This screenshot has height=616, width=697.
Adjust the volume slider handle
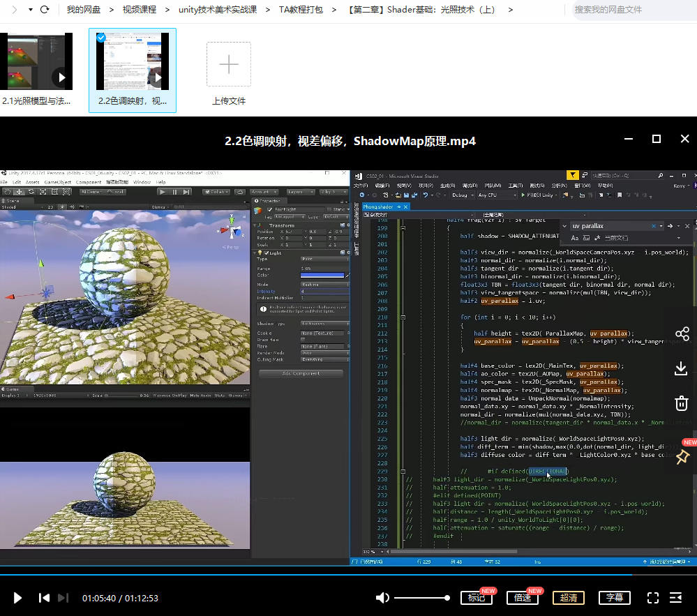tap(447, 598)
